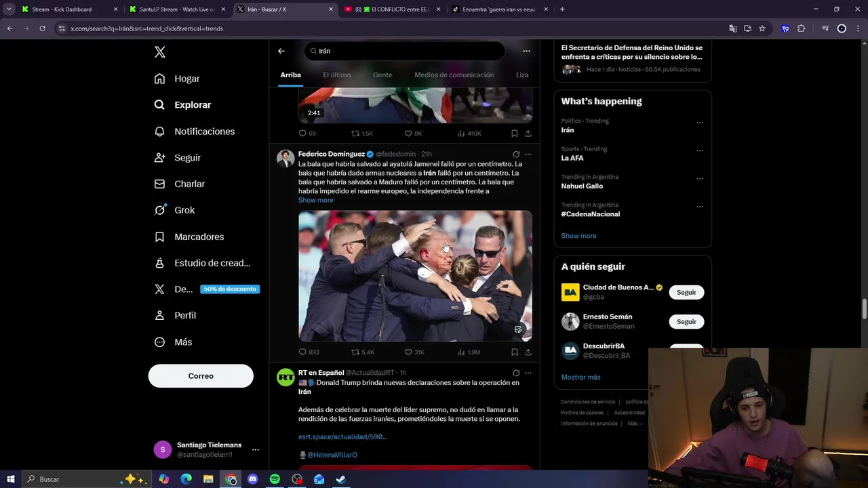View analytics showing 1.9M views
The width and height of the screenshot is (868, 488).
pos(469,352)
